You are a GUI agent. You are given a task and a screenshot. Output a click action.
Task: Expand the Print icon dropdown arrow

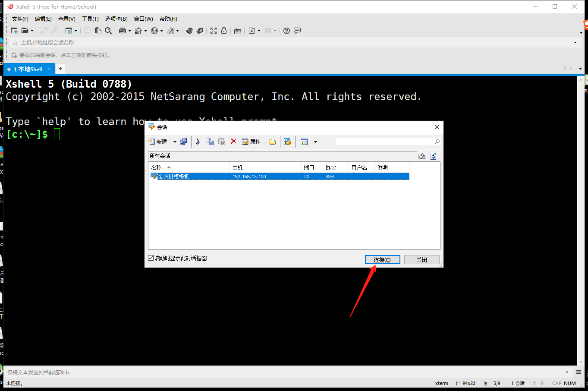pyautogui.click(x=129, y=31)
